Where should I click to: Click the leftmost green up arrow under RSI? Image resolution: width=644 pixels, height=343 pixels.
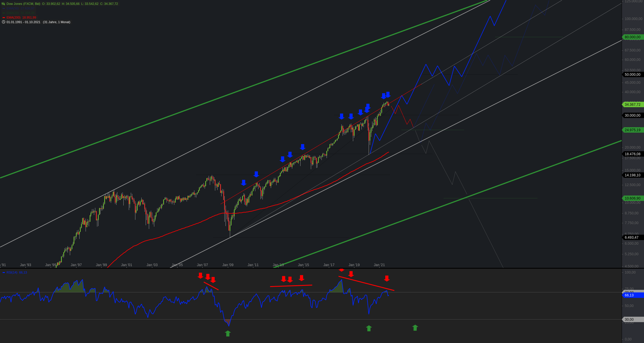pos(228,333)
